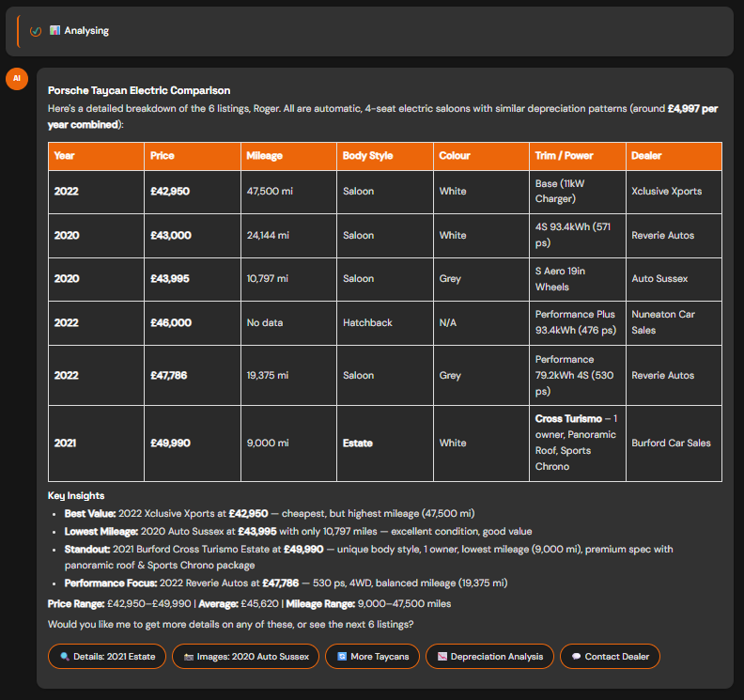The width and height of the screenshot is (744, 700).
Task: Click the 47,500 mi mileage cell
Action: (289, 192)
